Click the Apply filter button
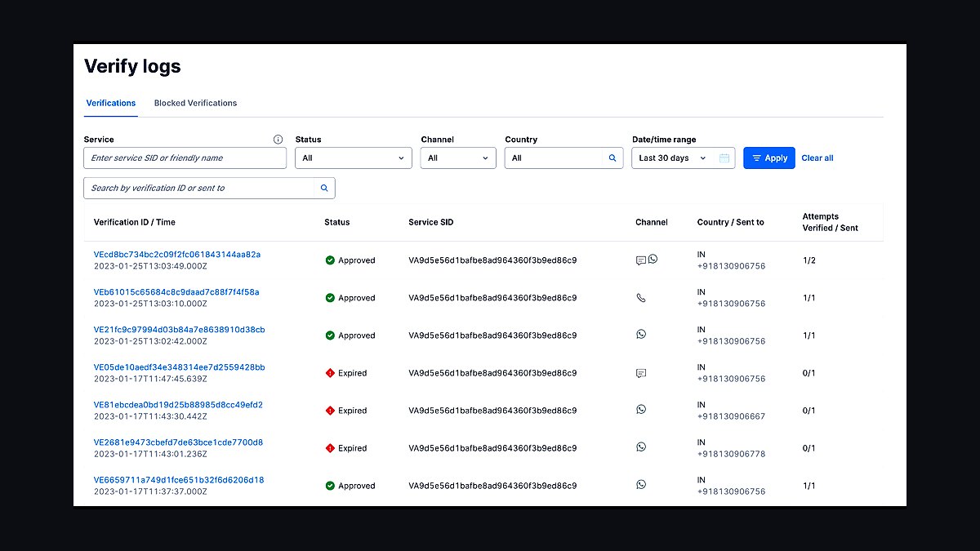980x551 pixels. pyautogui.click(x=769, y=158)
